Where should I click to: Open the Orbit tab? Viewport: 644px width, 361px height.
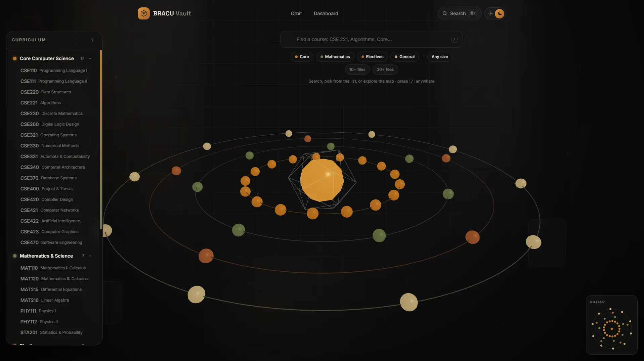[x=296, y=13]
